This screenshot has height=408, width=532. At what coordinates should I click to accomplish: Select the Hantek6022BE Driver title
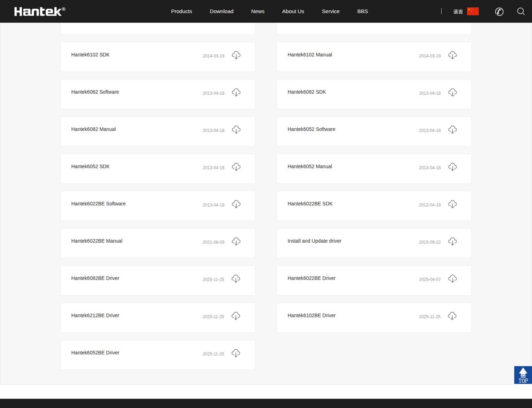[312, 278]
